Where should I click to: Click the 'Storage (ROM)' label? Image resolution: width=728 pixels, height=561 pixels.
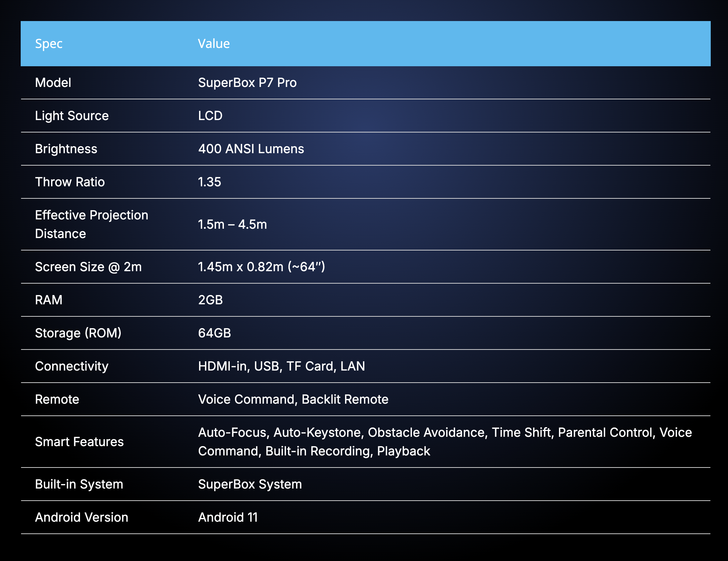click(78, 333)
